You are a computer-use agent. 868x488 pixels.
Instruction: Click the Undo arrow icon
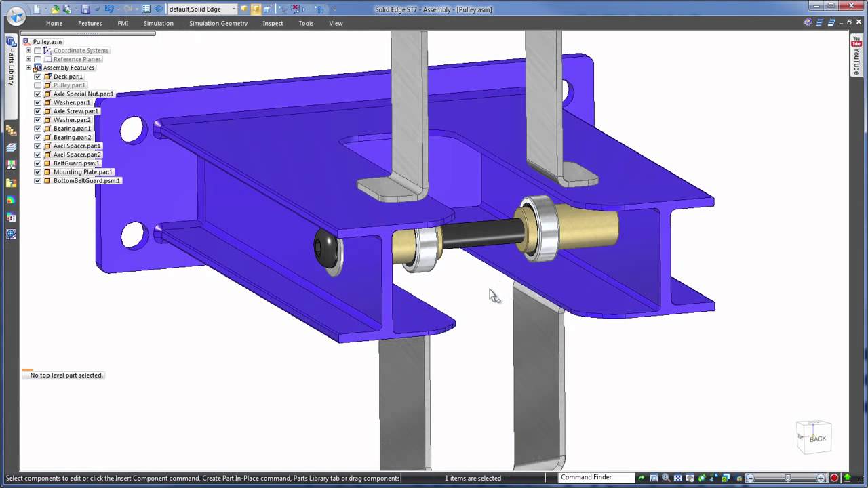pyautogui.click(x=108, y=9)
